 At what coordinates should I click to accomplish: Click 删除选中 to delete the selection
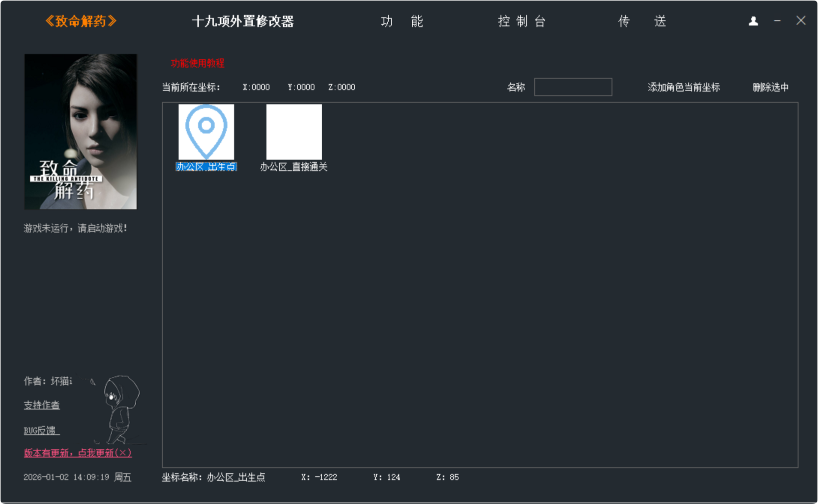point(770,87)
